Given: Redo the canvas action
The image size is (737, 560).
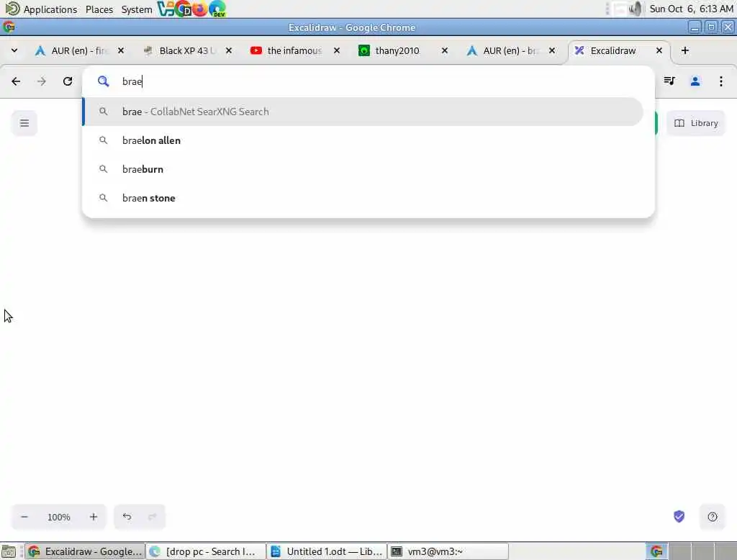Looking at the screenshot, I should click(x=152, y=517).
